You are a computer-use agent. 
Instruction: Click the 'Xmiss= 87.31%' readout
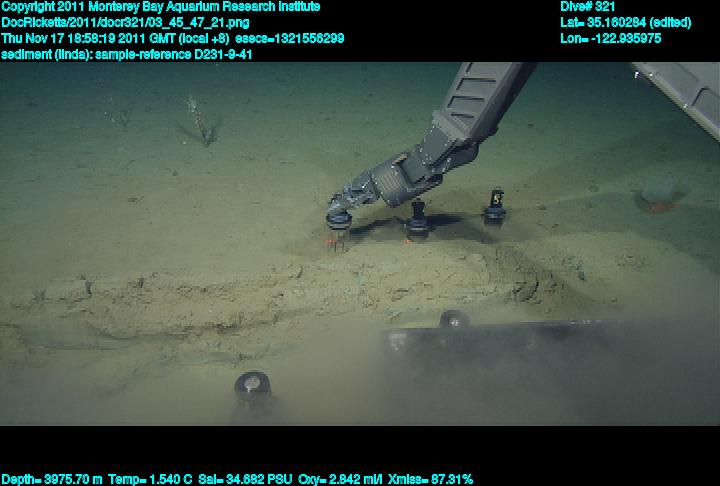(430, 480)
